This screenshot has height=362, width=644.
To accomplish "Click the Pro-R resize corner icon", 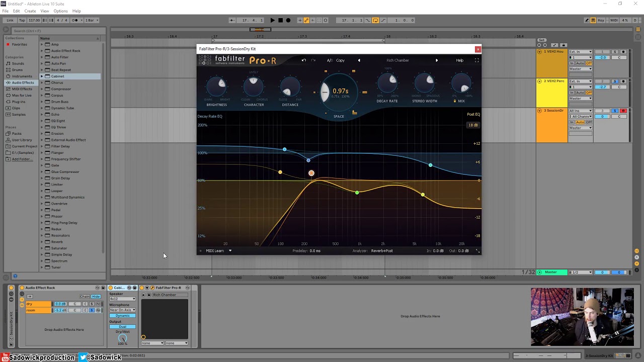I will click(x=477, y=251).
